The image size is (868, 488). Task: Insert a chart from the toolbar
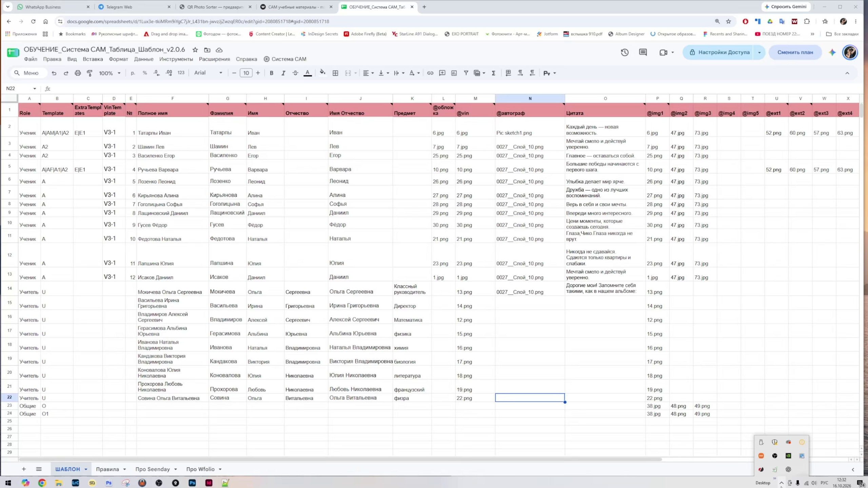454,73
